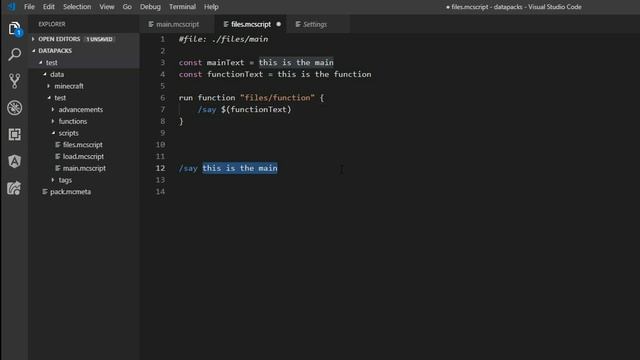This screenshot has width=640, height=360.
Task: Open the Explorer view in activity bar
Action: coord(14,29)
